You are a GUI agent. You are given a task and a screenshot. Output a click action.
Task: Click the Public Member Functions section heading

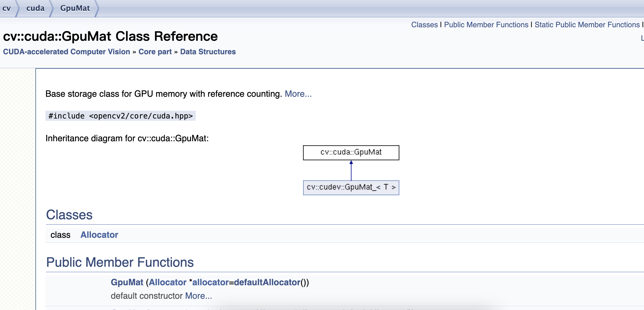tap(120, 262)
